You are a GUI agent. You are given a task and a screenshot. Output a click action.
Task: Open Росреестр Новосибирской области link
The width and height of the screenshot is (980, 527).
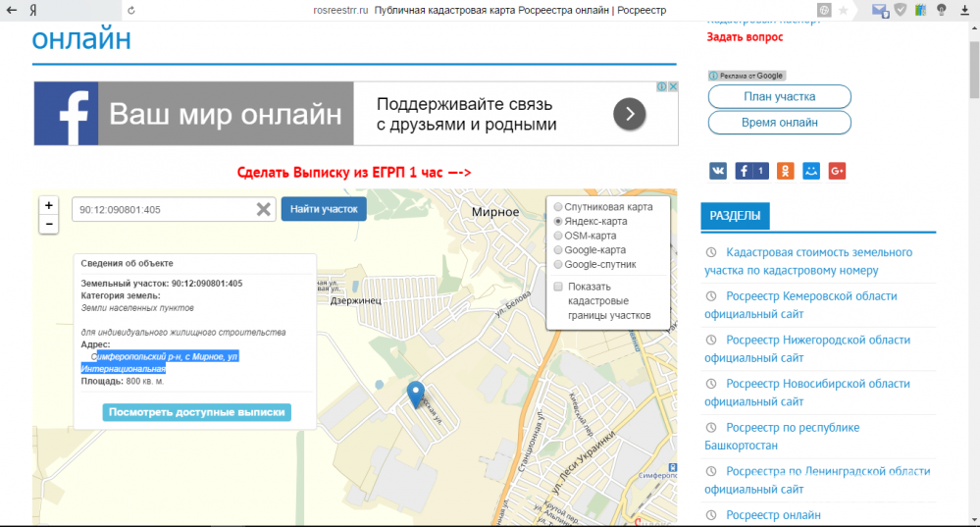[x=807, y=393]
